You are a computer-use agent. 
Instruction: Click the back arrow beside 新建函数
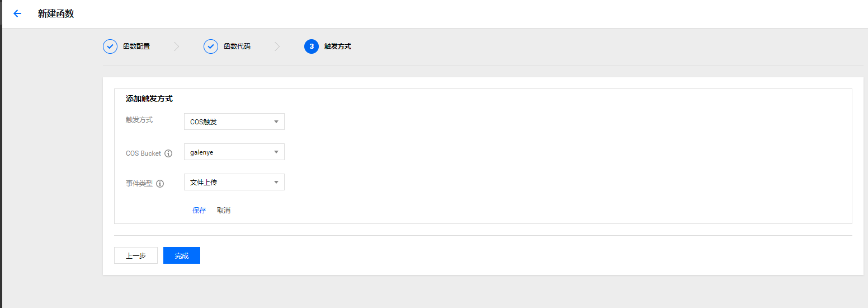(x=17, y=13)
